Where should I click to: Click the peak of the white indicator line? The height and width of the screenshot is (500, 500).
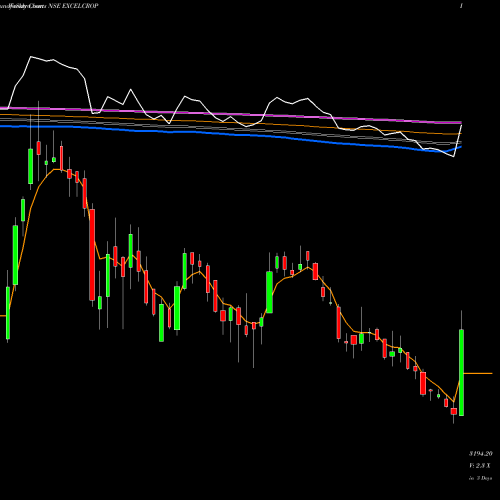[x=31, y=57]
